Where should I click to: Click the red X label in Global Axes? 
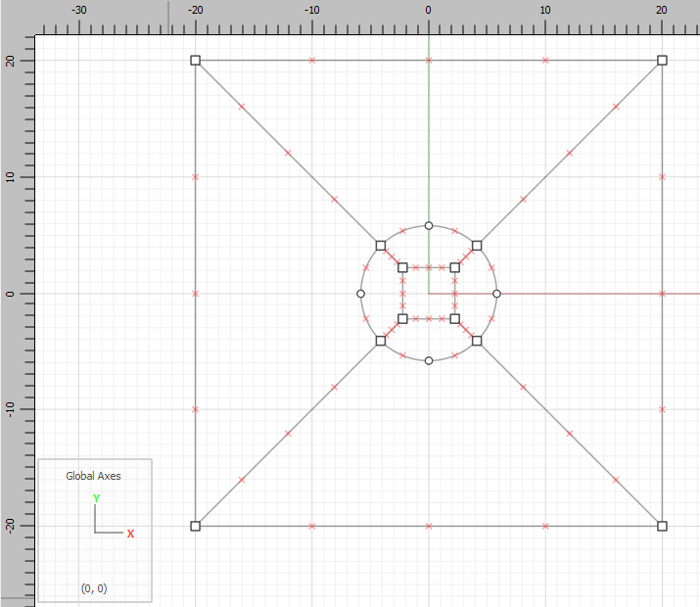point(130,534)
